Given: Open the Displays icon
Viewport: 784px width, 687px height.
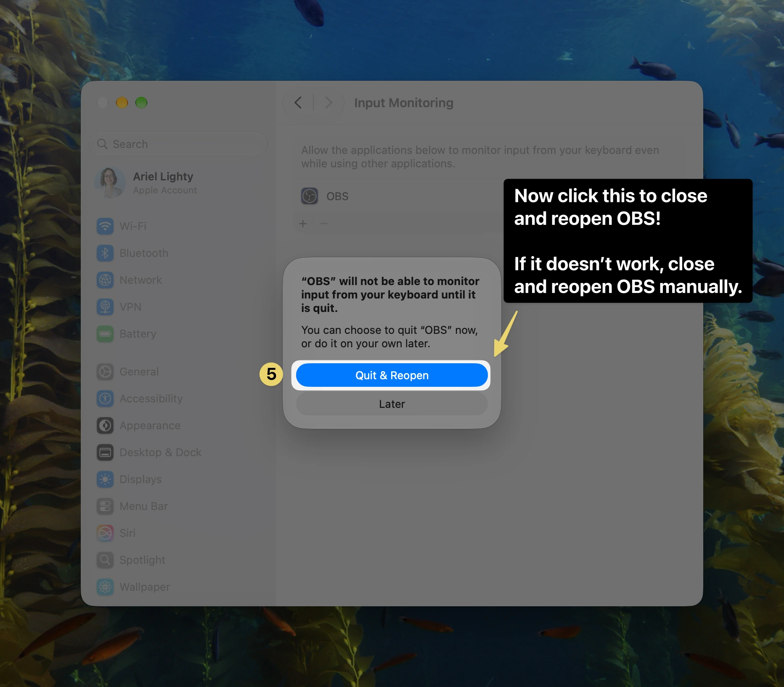Looking at the screenshot, I should click(105, 479).
